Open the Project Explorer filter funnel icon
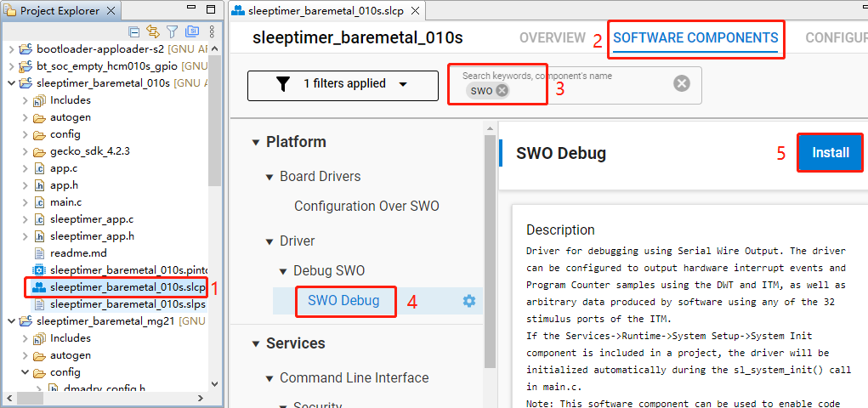 coord(173,31)
